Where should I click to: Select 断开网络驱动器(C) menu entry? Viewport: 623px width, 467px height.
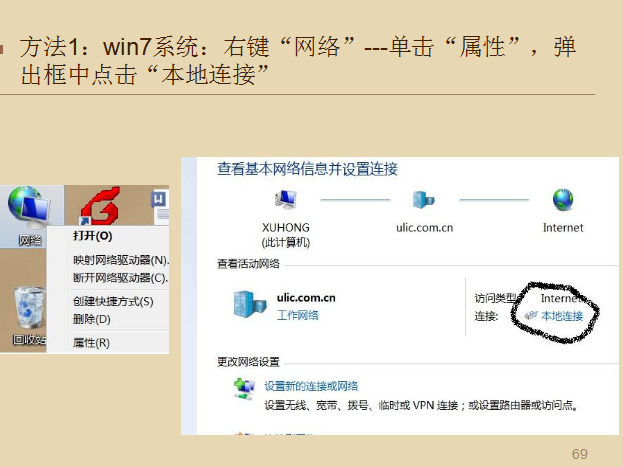120,278
